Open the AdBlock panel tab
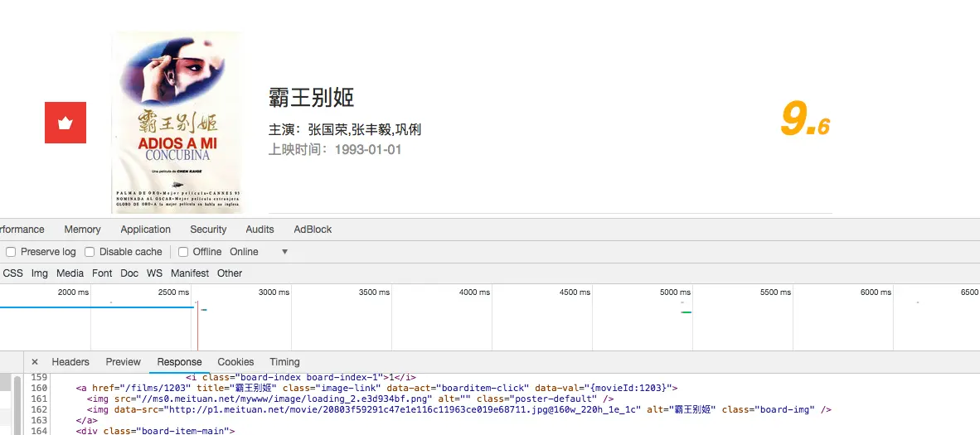 (x=313, y=230)
